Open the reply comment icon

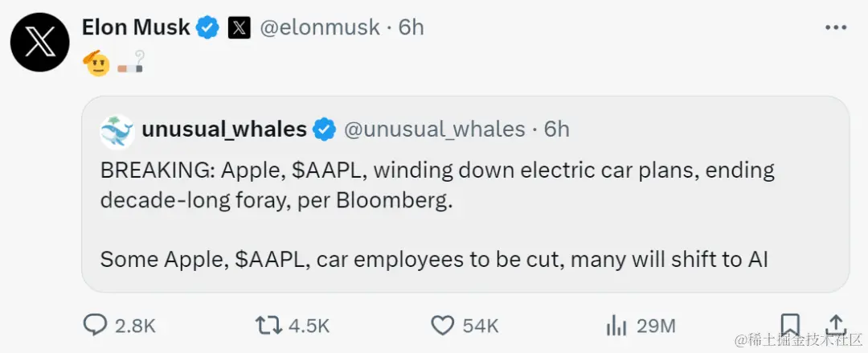coord(96,325)
